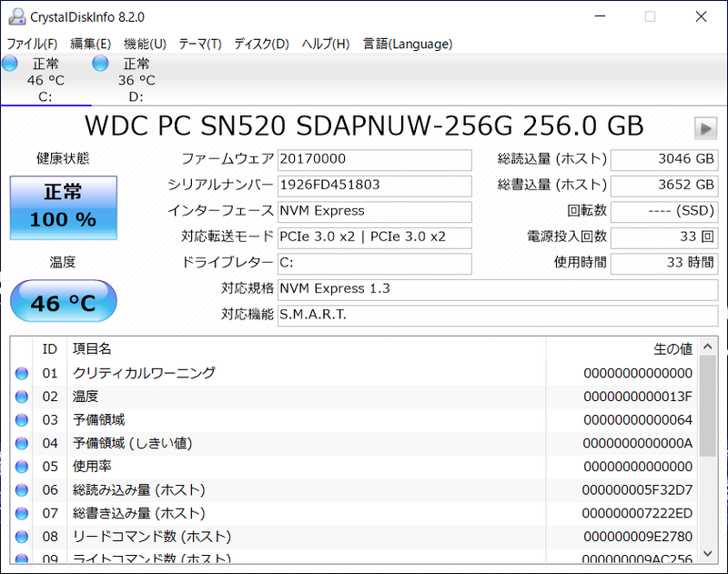Select the シリアルナンバー text field
728x574 pixels.
[374, 186]
